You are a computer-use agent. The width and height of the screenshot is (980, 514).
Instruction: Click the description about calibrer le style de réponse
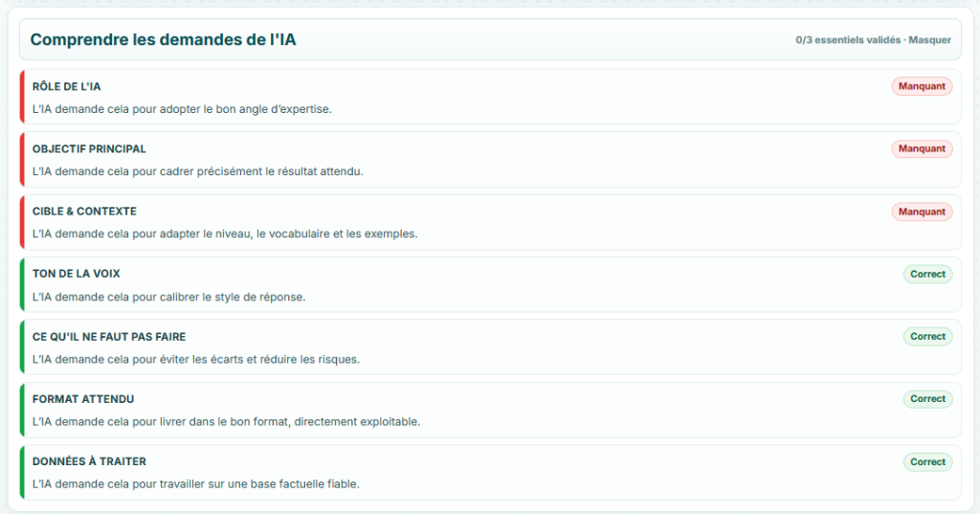168,297
